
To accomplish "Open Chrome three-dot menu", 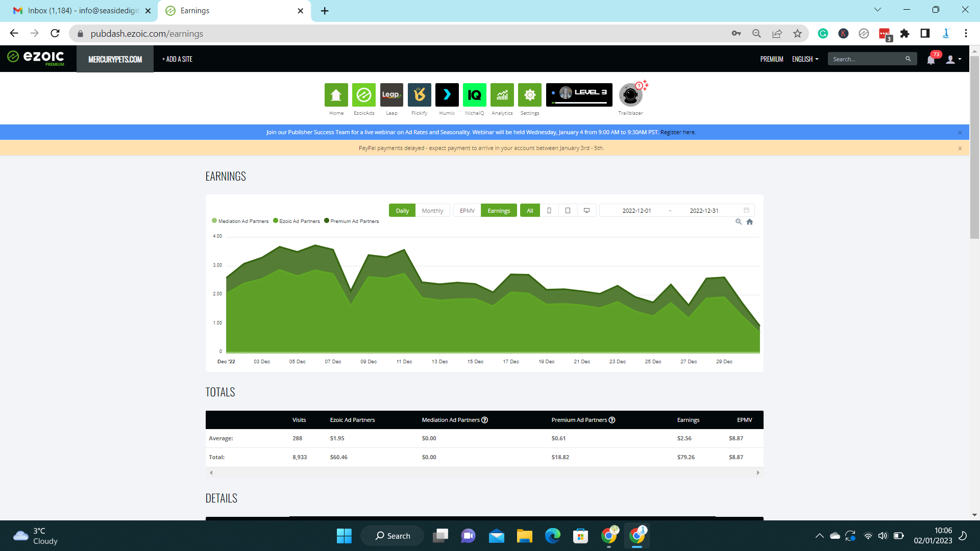I will pos(966,34).
